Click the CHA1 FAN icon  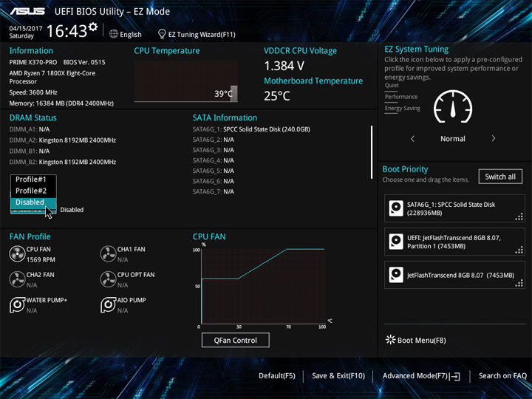pyautogui.click(x=108, y=253)
